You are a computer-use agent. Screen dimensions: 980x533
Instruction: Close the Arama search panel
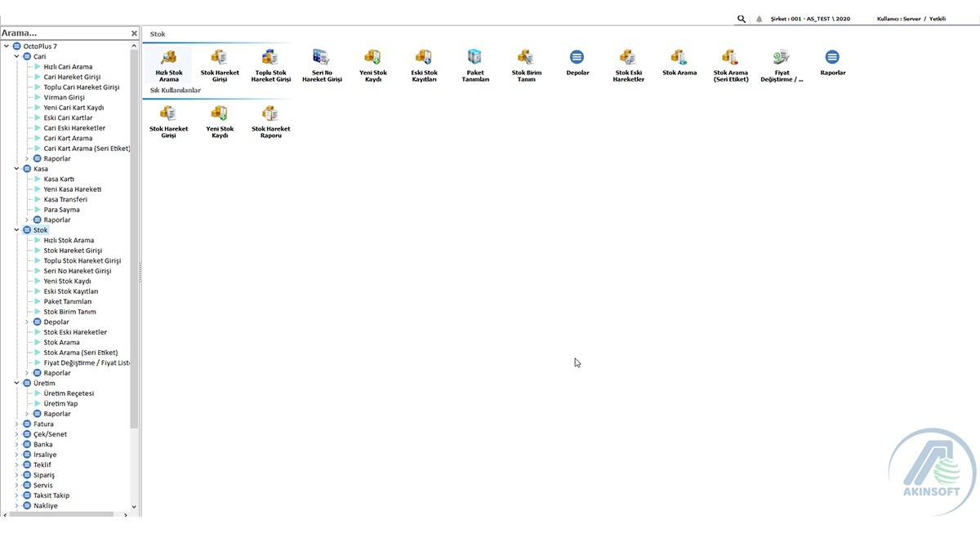pos(135,33)
